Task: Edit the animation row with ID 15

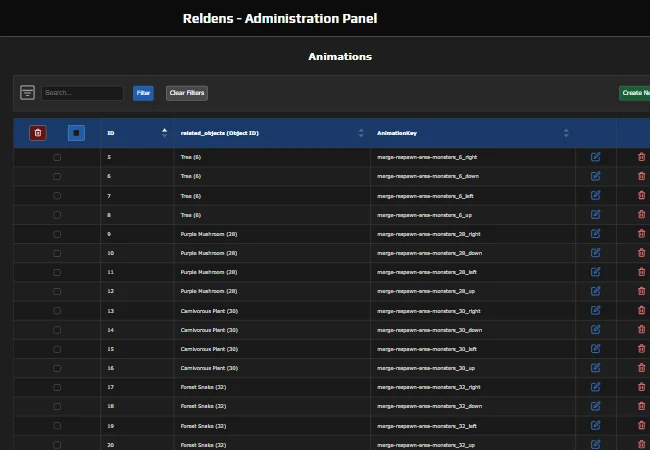Action: (595, 348)
